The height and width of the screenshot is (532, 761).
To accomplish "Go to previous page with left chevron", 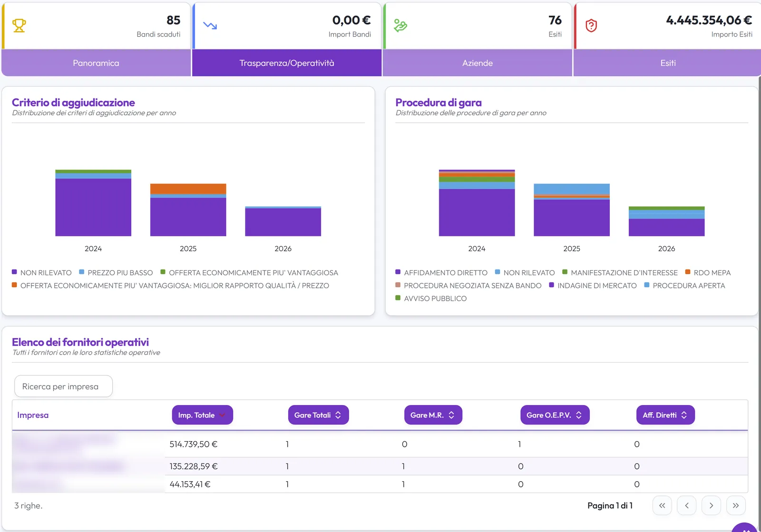I will pyautogui.click(x=687, y=505).
